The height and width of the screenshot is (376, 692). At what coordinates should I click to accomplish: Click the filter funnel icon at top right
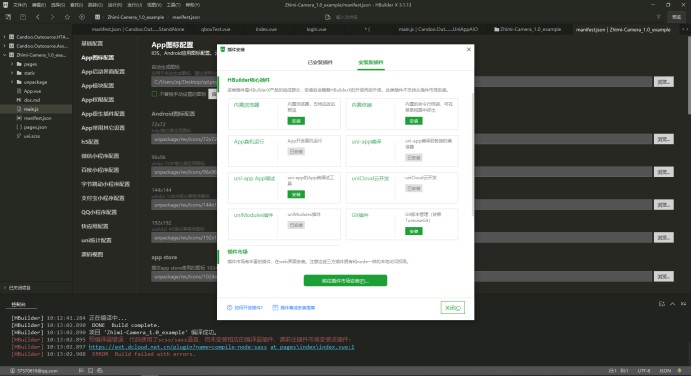point(658,17)
